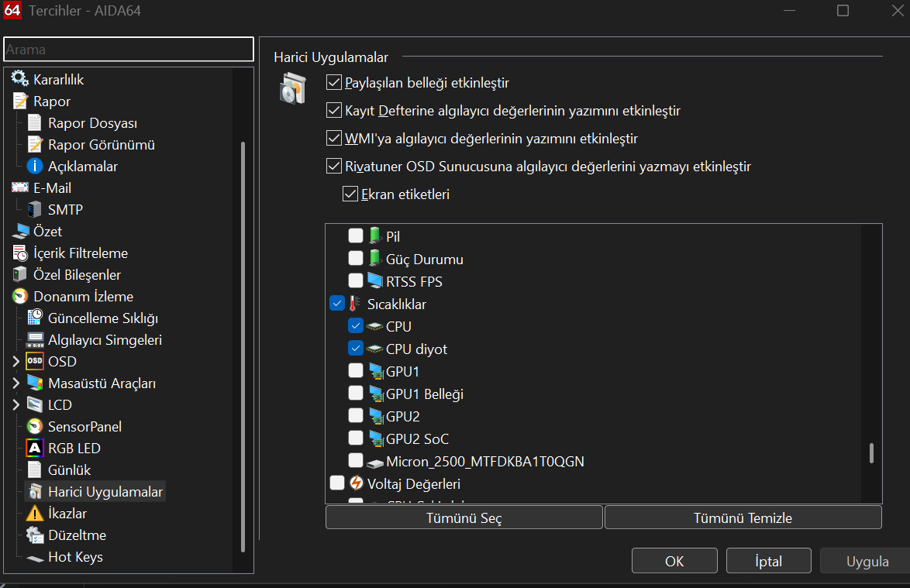The width and height of the screenshot is (910, 588).
Task: Click the LCD icon in tree
Action: pos(35,404)
